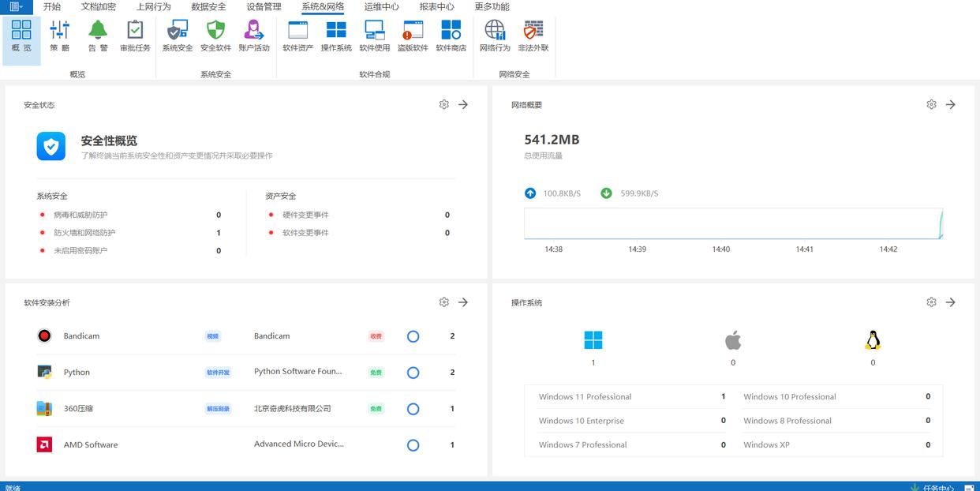This screenshot has width=980, height=491.
Task: Open 盗版软件 pirated software view
Action: (413, 36)
